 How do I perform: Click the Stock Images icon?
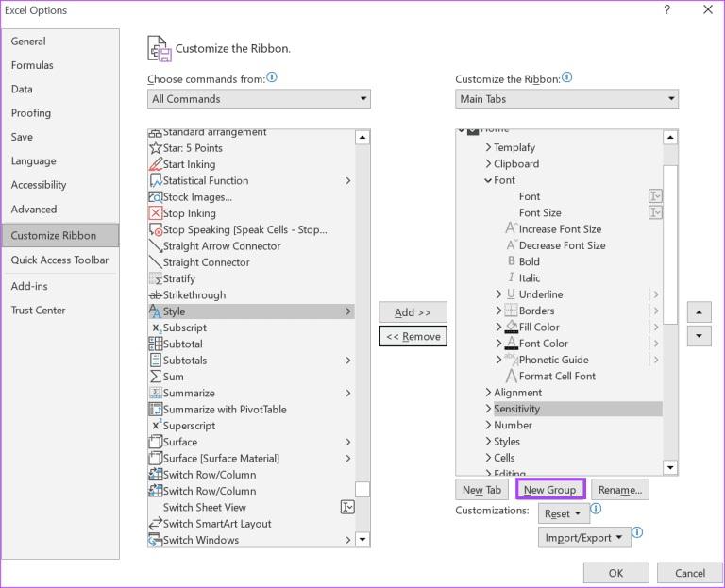pos(156,197)
